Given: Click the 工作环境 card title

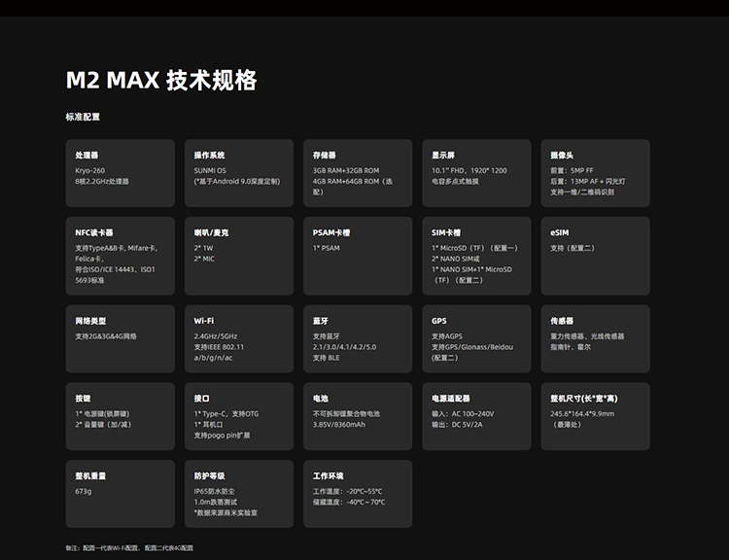Looking at the screenshot, I should [329, 475].
